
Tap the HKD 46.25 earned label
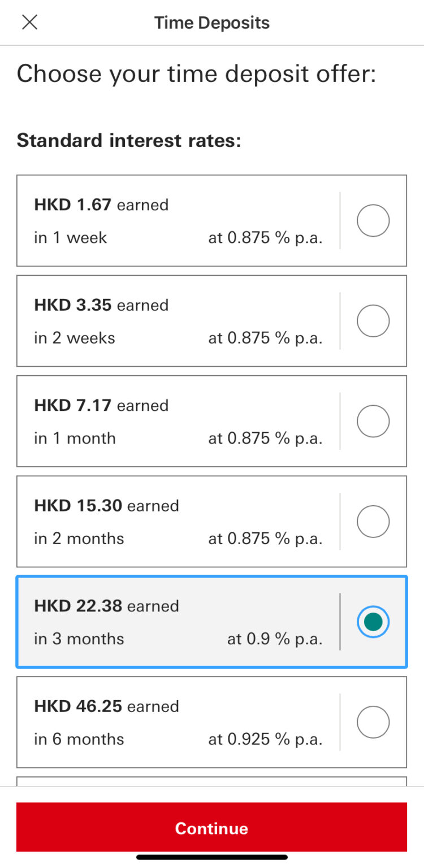pyautogui.click(x=106, y=706)
